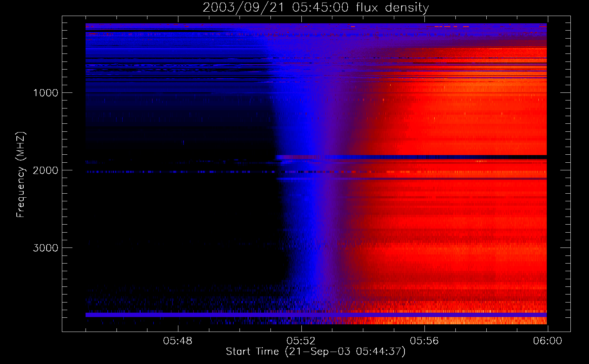Click the 1000 frequency tick label
This screenshot has width=589, height=364.
click(x=46, y=93)
